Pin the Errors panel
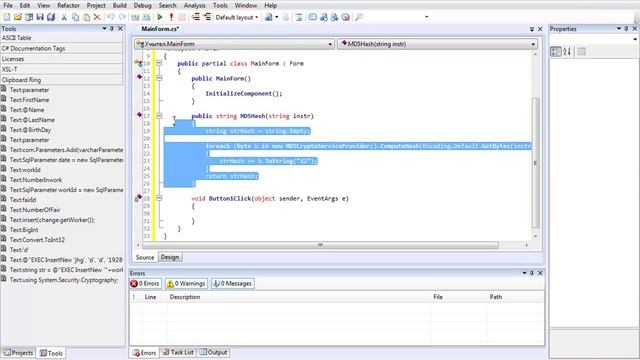The width and height of the screenshot is (640, 360). pos(532,273)
